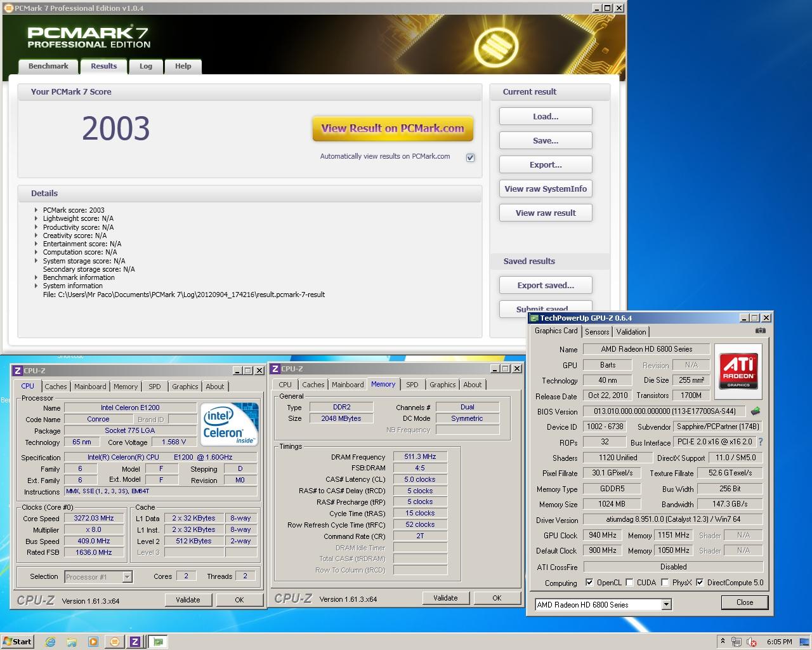Expand the System information row
Screen dimensions: 812x650
(x=36, y=286)
